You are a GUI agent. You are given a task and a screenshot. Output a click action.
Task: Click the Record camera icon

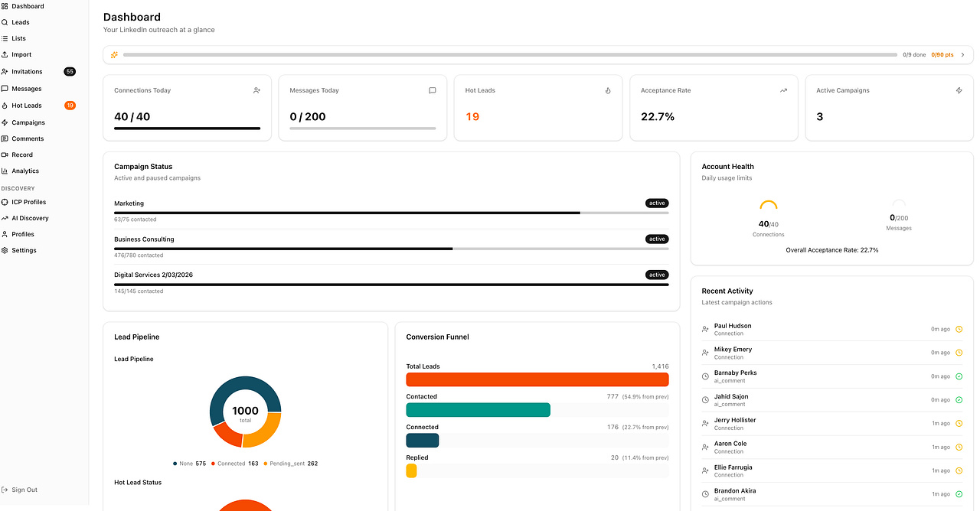(5, 155)
